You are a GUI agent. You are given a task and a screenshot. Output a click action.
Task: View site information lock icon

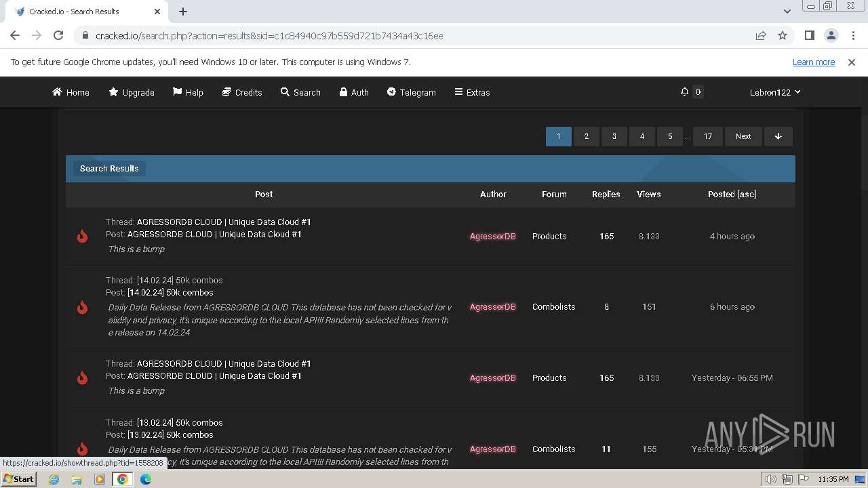pyautogui.click(x=85, y=36)
